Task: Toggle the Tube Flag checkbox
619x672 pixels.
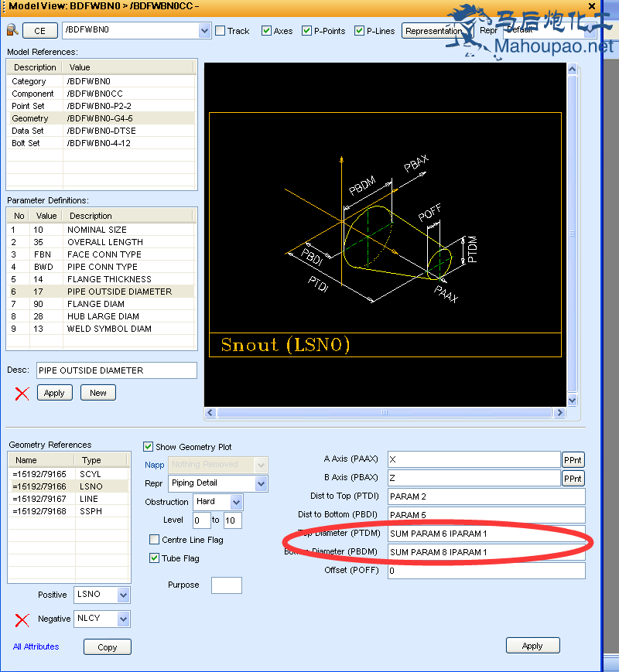Action: click(154, 558)
